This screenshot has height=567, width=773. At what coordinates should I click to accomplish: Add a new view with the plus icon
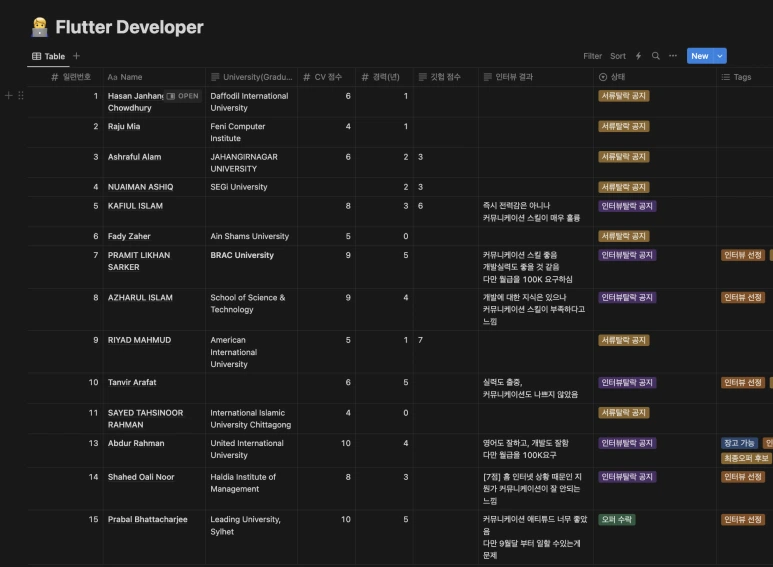point(76,56)
